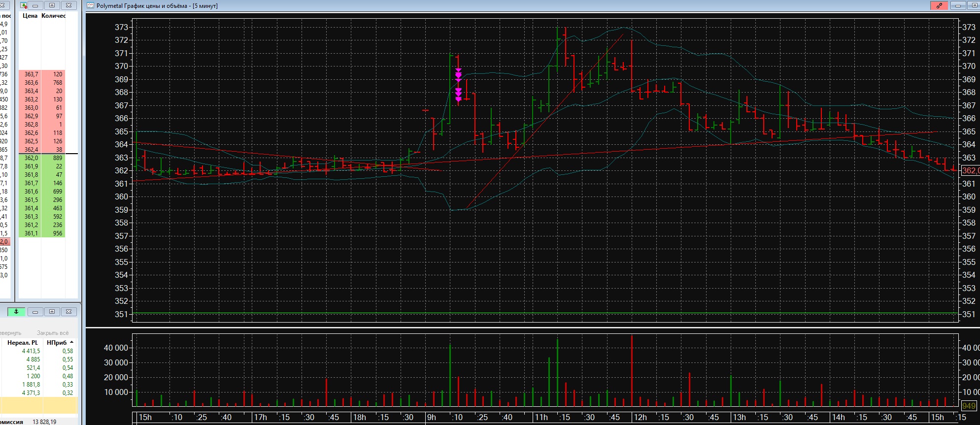Click the red chain link icon in chart titlebar
This screenshot has height=425, width=980.
(x=939, y=5)
